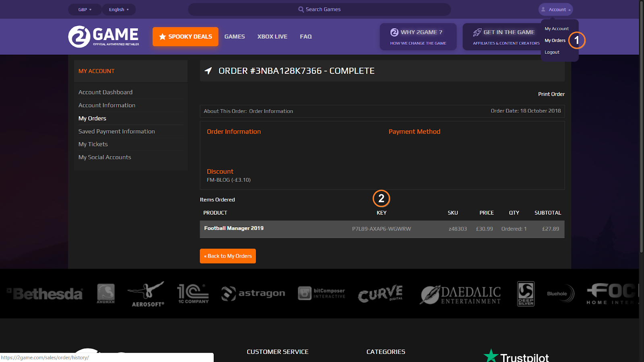Click the price value £30.99

coord(484,229)
